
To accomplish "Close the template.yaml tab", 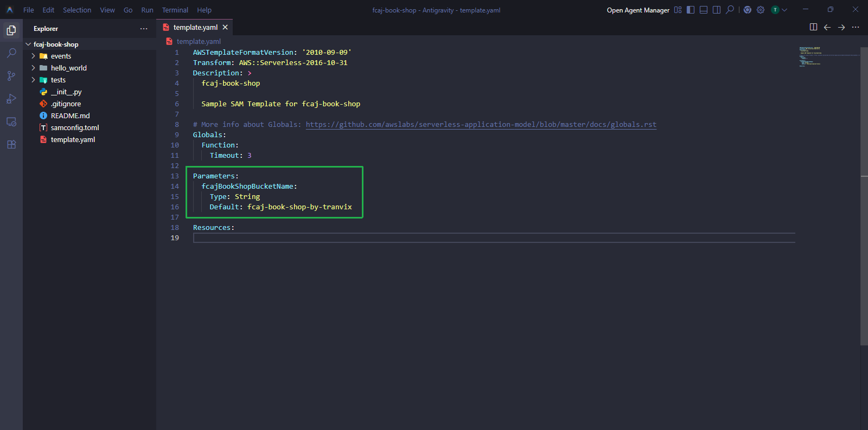I will coord(225,27).
